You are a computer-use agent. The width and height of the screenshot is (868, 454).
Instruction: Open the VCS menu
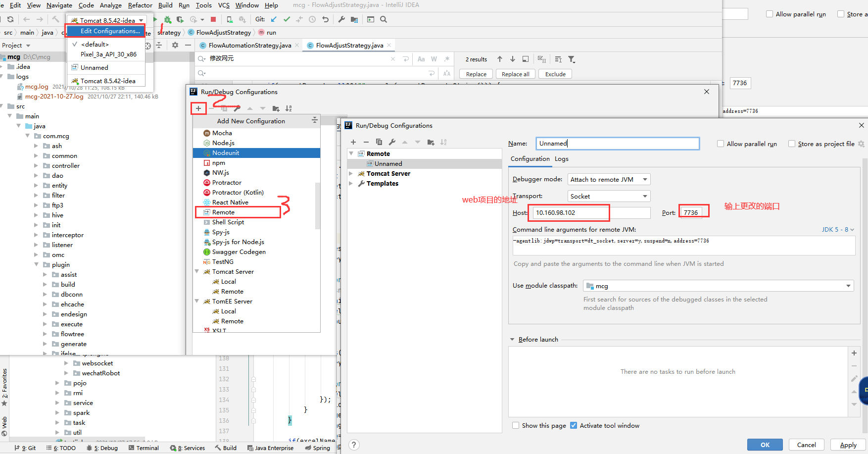click(x=224, y=5)
